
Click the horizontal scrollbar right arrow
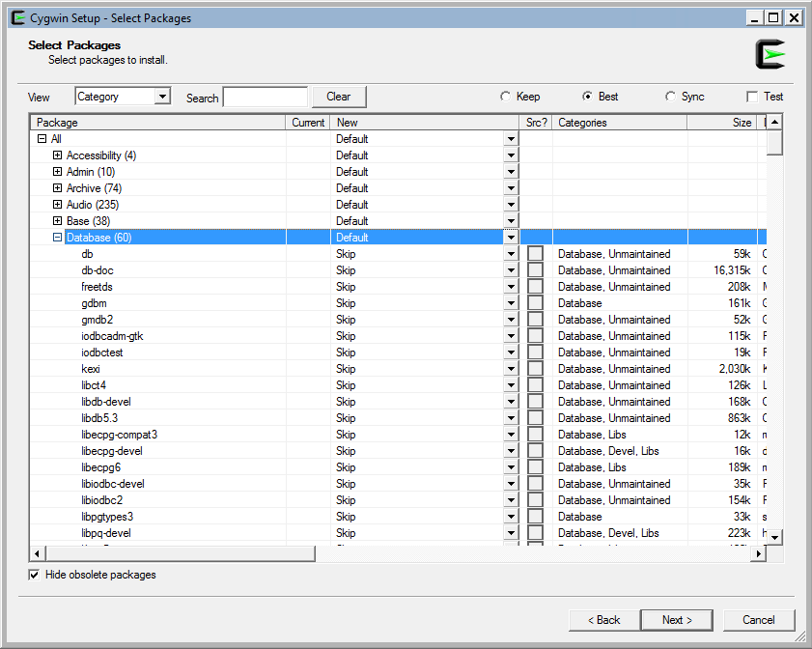(759, 553)
